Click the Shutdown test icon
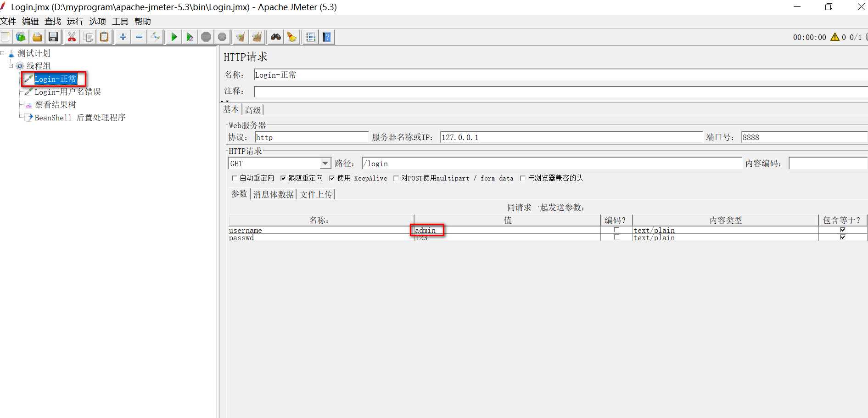The width and height of the screenshot is (868, 418). 222,37
